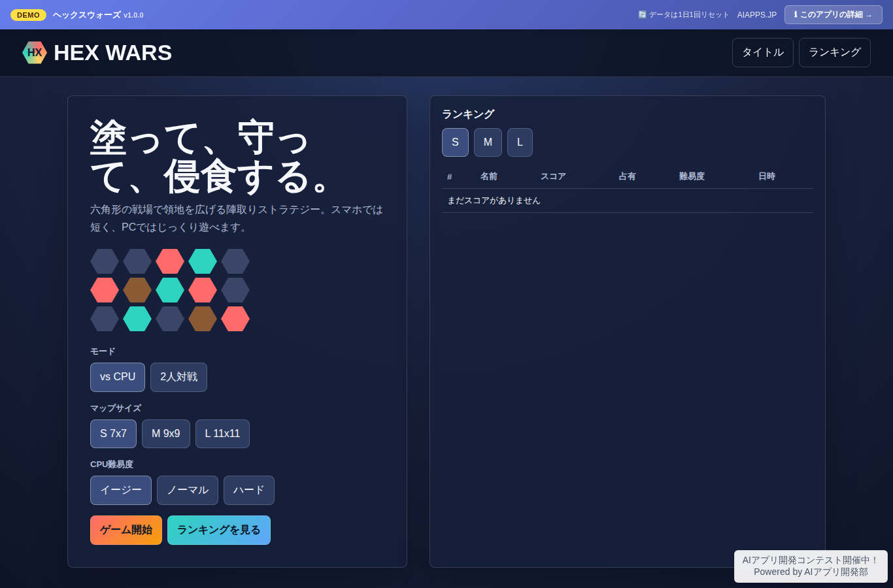Image resolution: width=893 pixels, height=588 pixels.
Task: Click まだスコアがありません table row
Action: click(628, 201)
